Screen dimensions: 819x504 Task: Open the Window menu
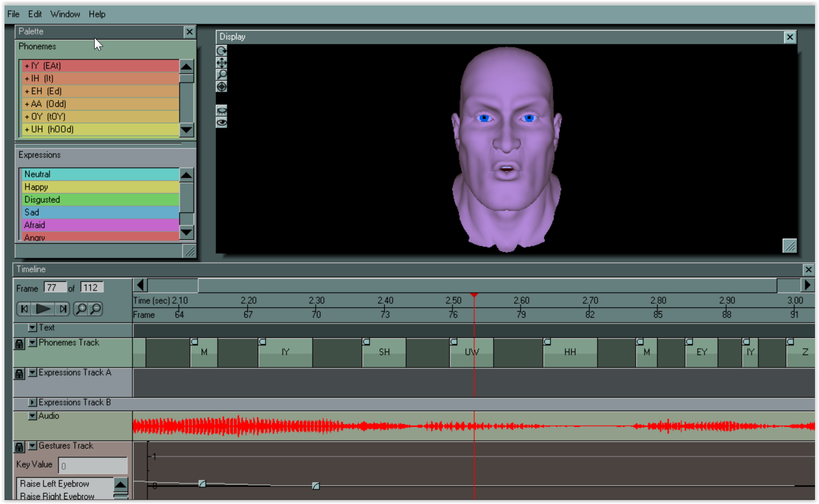(x=65, y=14)
